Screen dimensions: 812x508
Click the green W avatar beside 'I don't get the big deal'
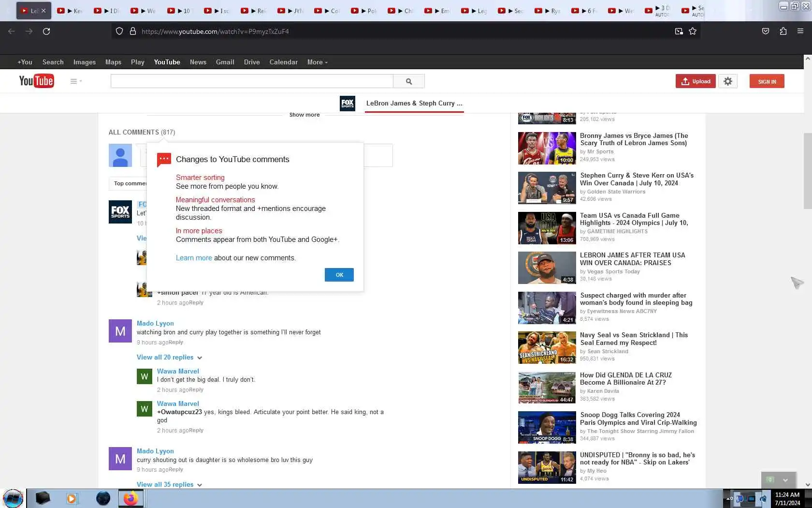[x=145, y=376]
